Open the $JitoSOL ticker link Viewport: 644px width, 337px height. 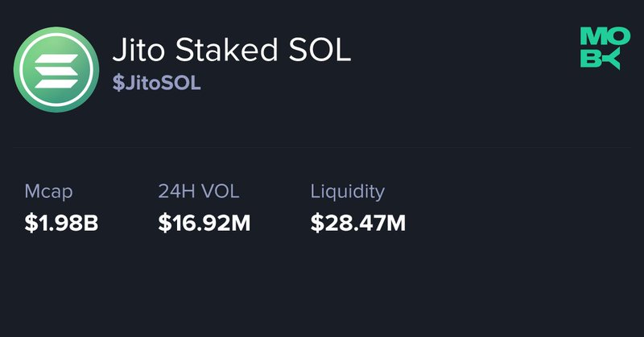coord(156,83)
